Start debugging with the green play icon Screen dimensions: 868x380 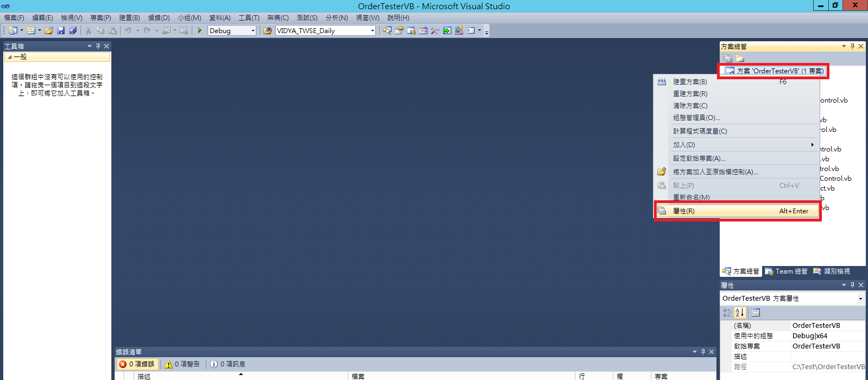pyautogui.click(x=200, y=30)
